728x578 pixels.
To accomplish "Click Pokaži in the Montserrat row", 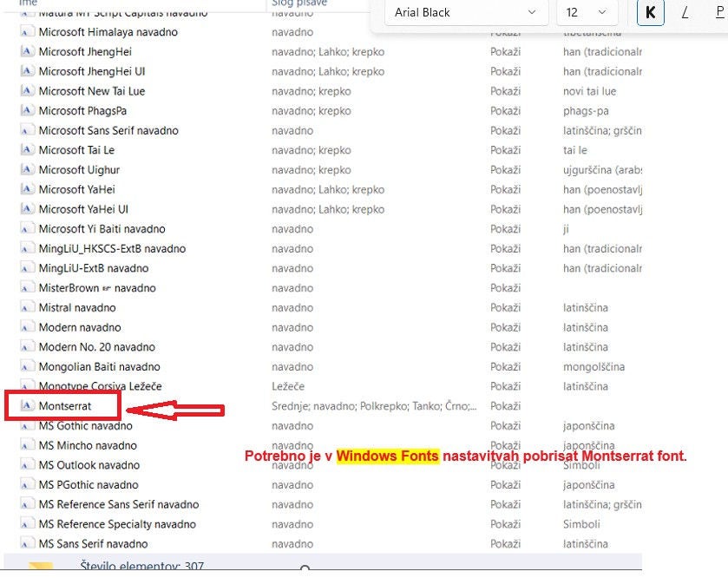I will pos(505,406).
